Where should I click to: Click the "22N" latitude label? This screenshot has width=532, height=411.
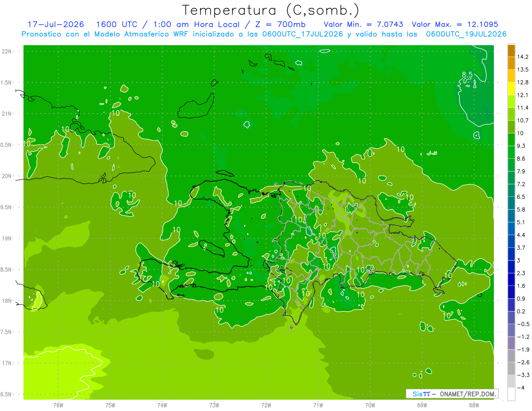pos(7,51)
